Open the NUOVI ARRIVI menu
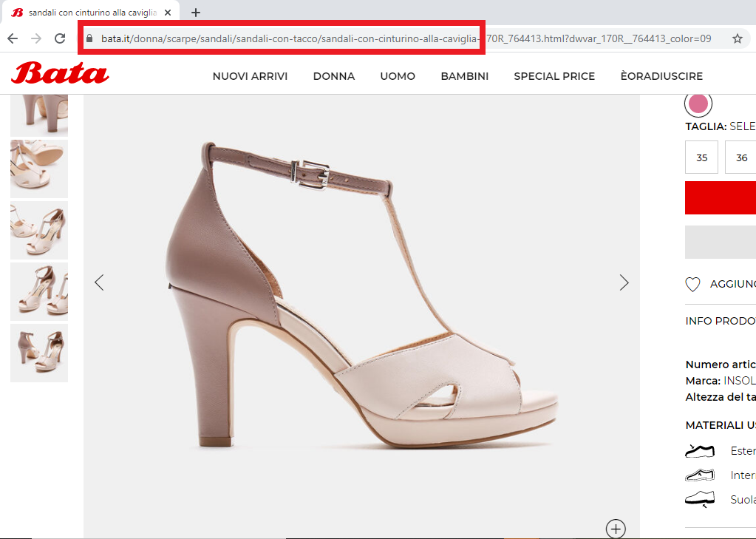 250,76
